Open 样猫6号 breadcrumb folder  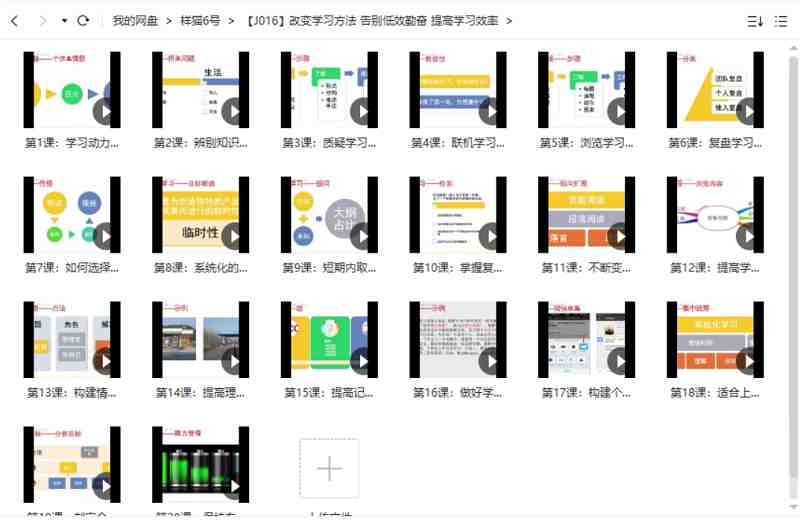coord(200,20)
